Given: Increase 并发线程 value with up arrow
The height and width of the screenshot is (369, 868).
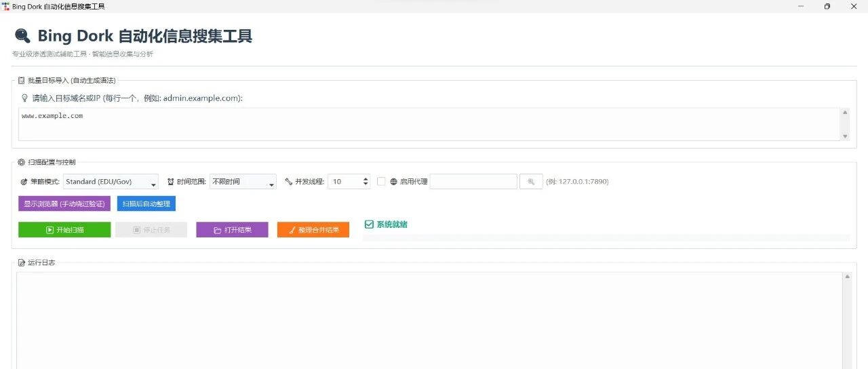Looking at the screenshot, I should [x=366, y=179].
